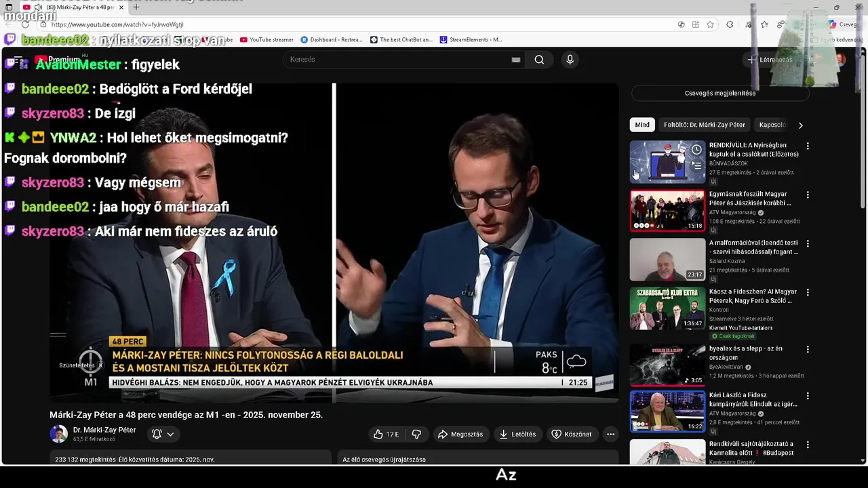868x488 pixels.
Task: Open options for RENDKÍVÜLI: A Nyírségben video
Action: 807,146
